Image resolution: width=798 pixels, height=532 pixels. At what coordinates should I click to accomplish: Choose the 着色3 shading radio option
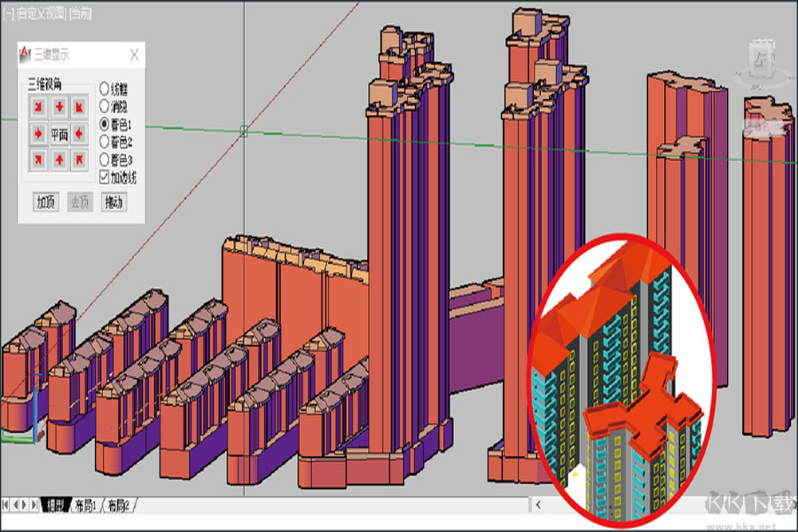point(105,160)
